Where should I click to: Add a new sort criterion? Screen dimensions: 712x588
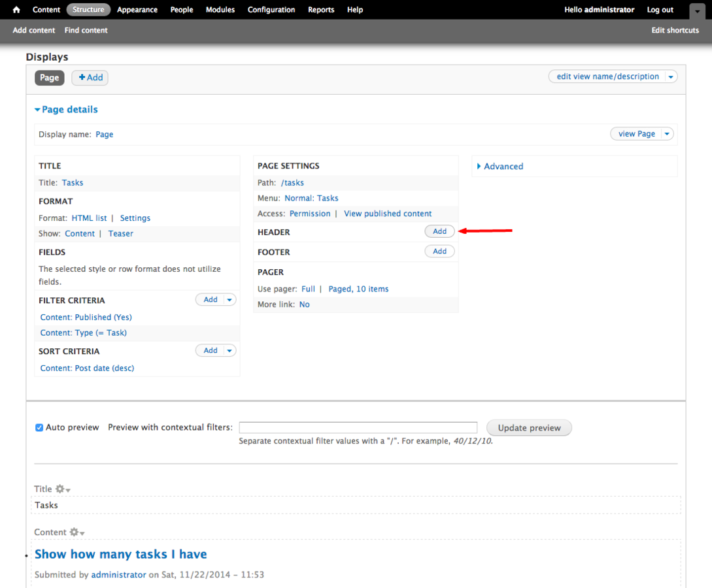point(211,350)
